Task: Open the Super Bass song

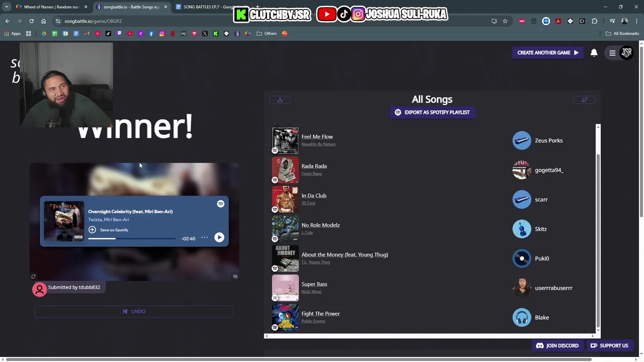Action: pos(314,284)
